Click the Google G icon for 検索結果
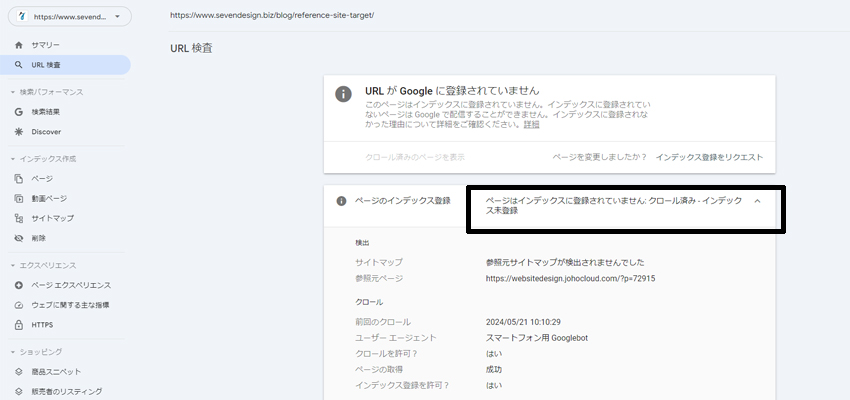 click(x=19, y=112)
